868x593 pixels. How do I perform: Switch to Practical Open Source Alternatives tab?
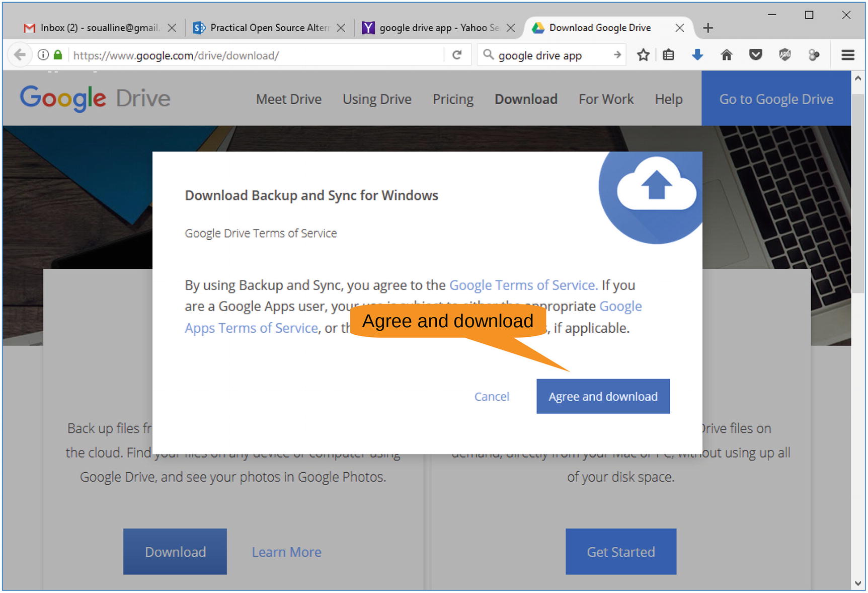[263, 28]
